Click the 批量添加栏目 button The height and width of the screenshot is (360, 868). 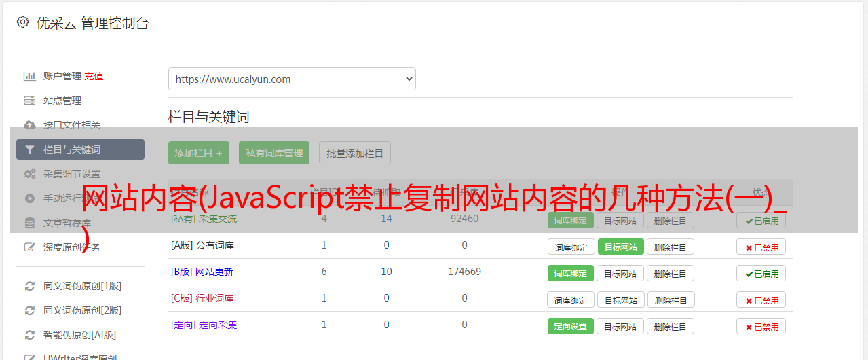point(355,153)
